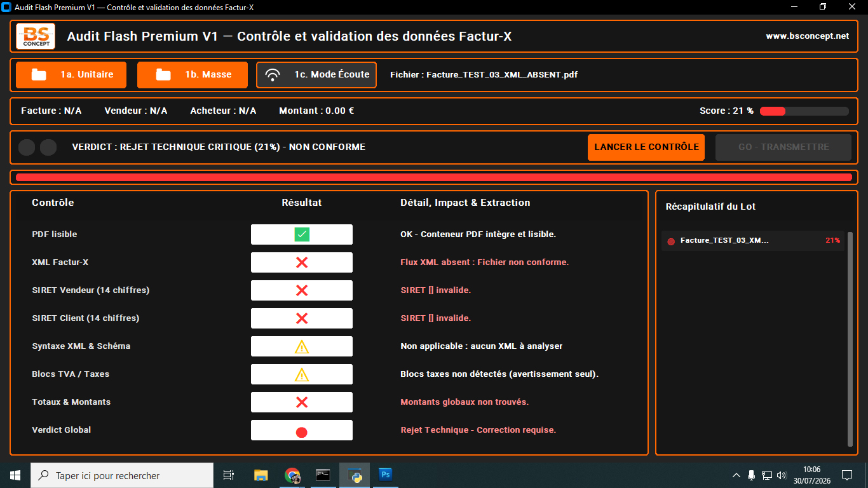
Task: Click the red status dot beside Facture_TEST_03 in the lot list
Action: [671, 241]
